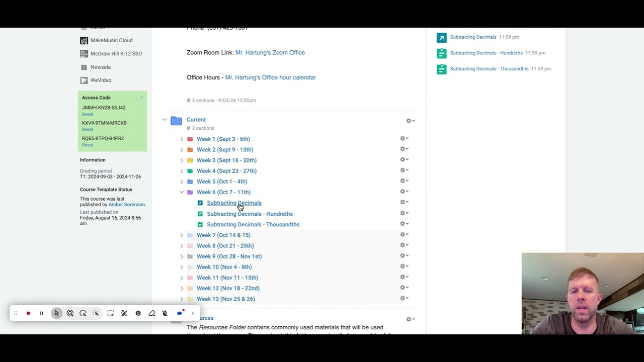
Task: Expand Week 1 (Sept 3 - 6th) folder
Action: (182, 139)
